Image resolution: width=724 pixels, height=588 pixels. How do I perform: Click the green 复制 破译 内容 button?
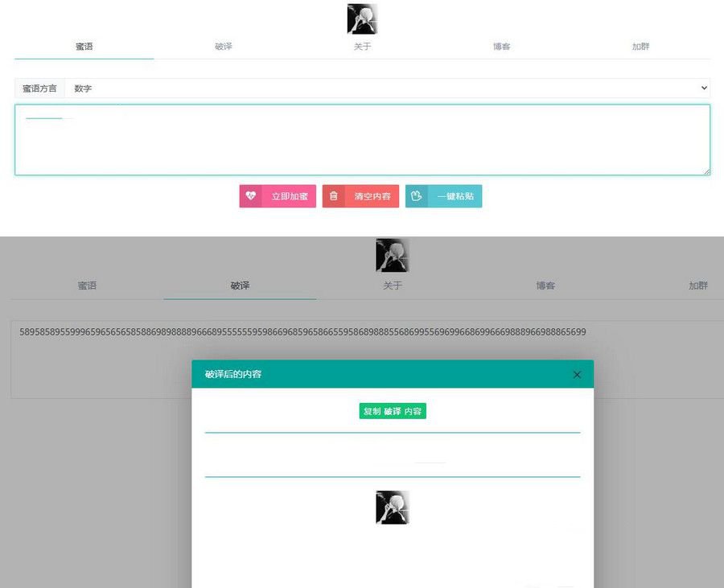pos(393,411)
